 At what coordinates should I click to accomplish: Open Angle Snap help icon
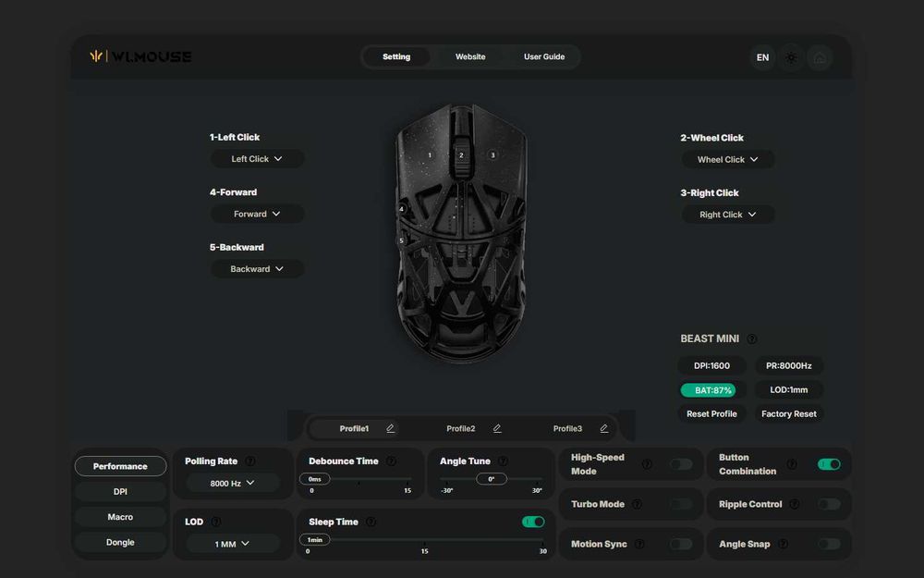[x=783, y=545]
